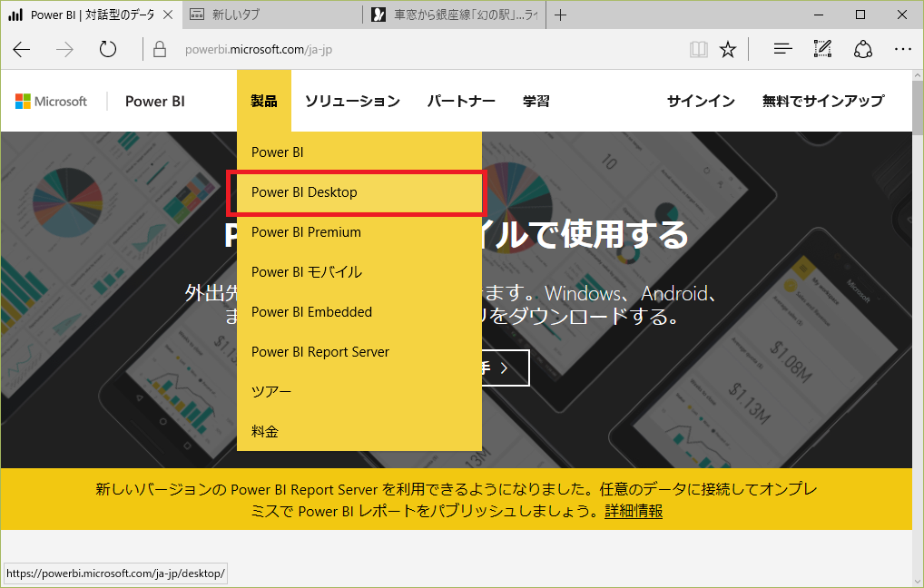Screen dimensions: 924x588
Task: Select Power BI Embedded menu item
Action: pyautogui.click(x=359, y=312)
